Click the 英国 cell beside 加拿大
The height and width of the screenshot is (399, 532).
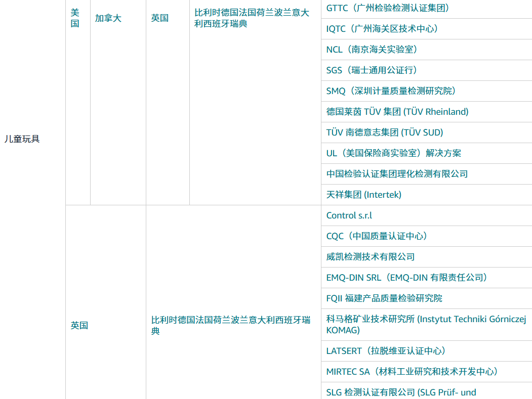pos(160,18)
